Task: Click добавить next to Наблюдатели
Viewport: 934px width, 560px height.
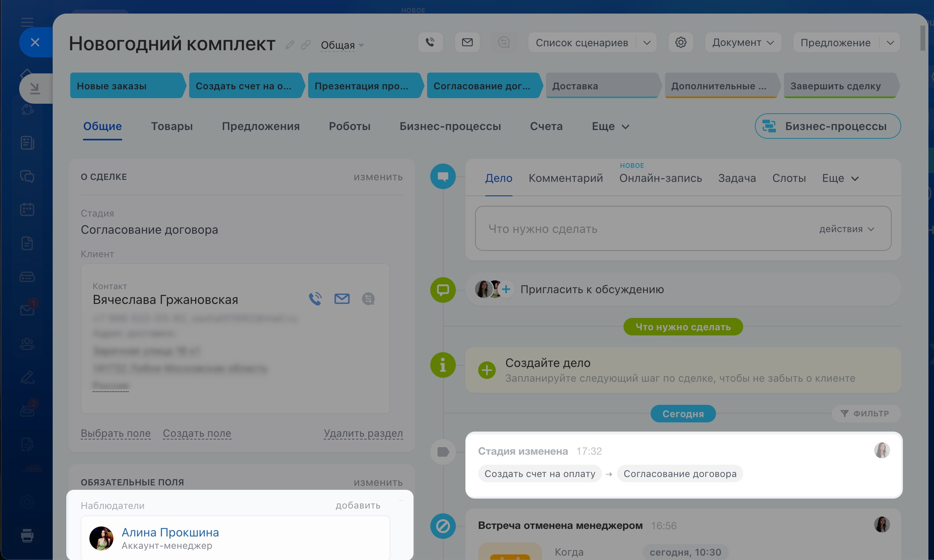Action: coord(358,506)
